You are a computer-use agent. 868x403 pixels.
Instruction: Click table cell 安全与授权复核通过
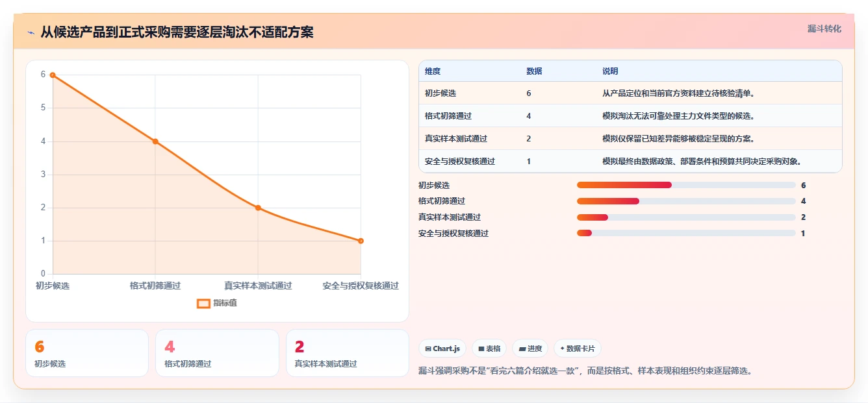pyautogui.click(x=460, y=162)
